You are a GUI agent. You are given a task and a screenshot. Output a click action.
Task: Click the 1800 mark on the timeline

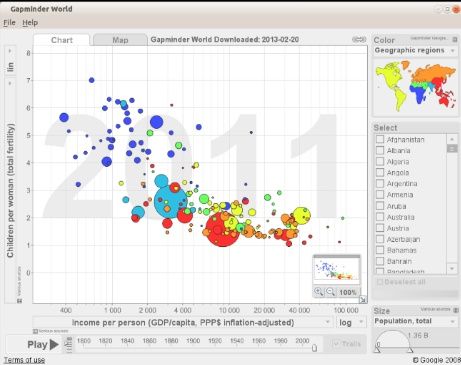click(84, 341)
